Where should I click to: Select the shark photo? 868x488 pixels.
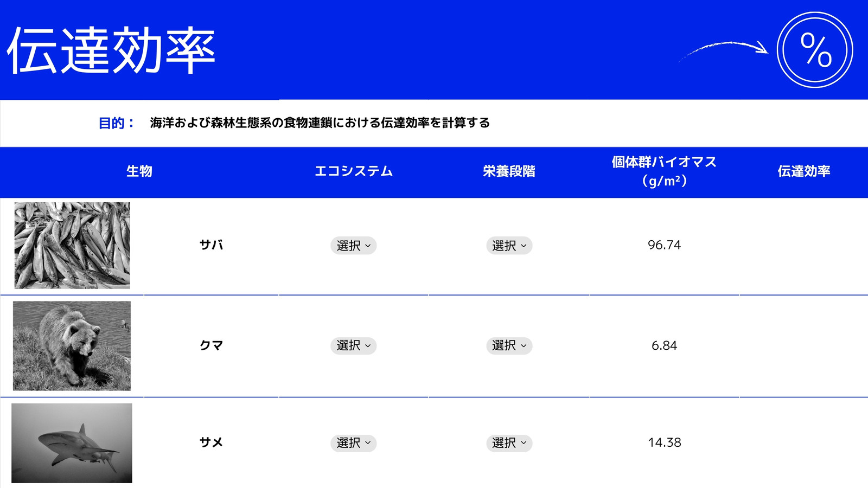point(72,443)
